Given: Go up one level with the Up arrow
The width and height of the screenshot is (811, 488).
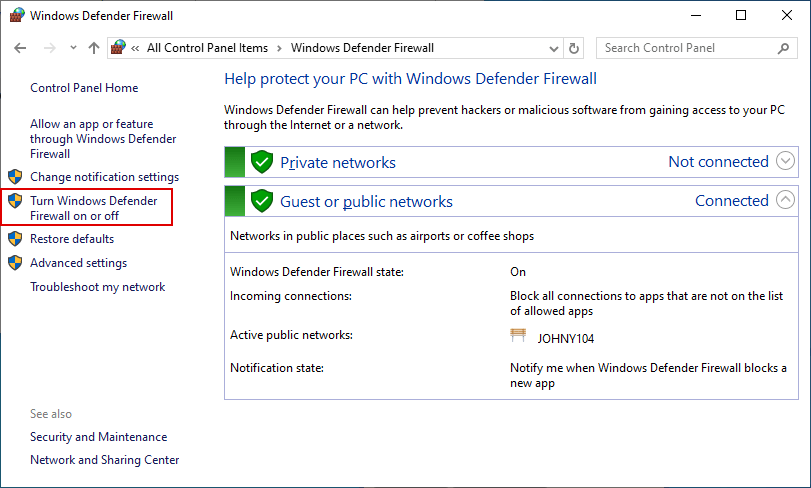Looking at the screenshot, I should [x=94, y=48].
